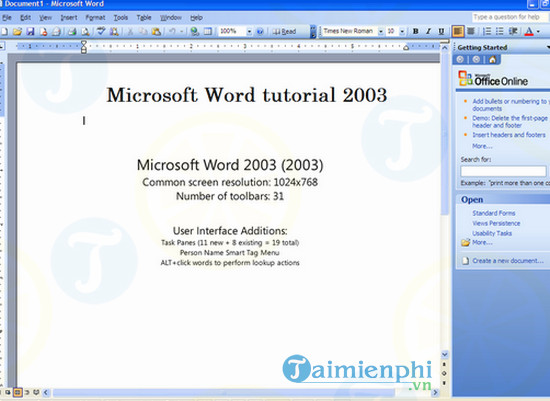Open the Insert menu
Image resolution: width=550 pixels, height=401 pixels.
click(x=69, y=17)
